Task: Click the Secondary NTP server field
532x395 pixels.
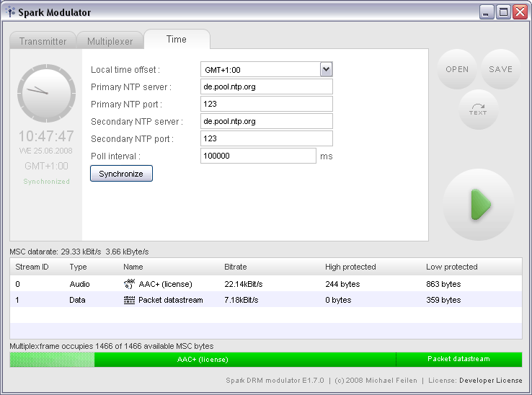Action: point(266,121)
